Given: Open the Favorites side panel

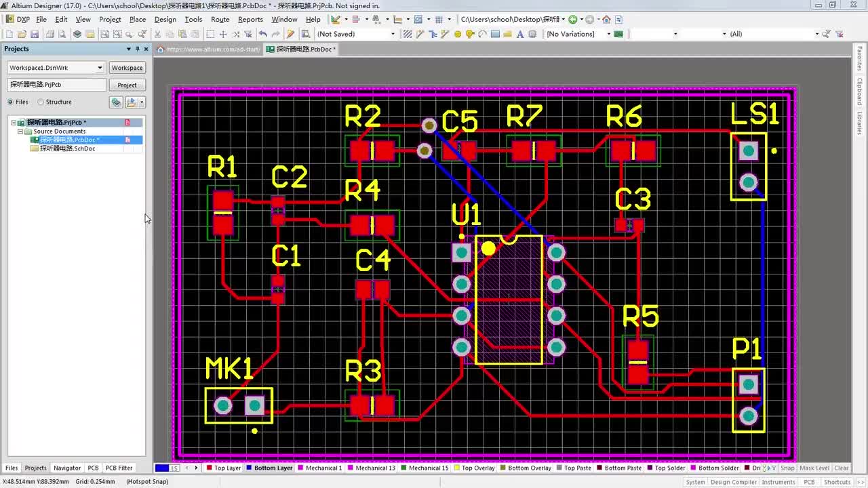Looking at the screenshot, I should 859,59.
